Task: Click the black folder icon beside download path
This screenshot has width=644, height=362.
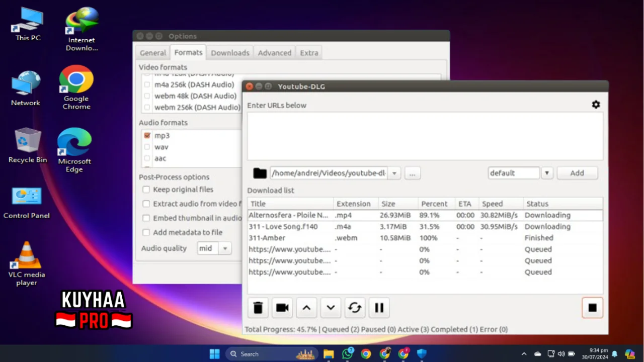Action: point(260,173)
